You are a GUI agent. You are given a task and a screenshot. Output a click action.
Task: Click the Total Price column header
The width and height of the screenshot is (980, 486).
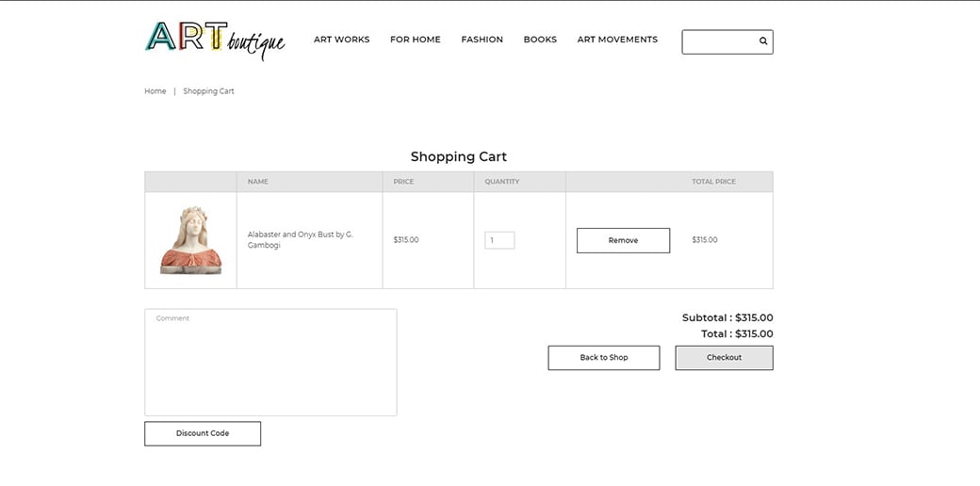(713, 182)
